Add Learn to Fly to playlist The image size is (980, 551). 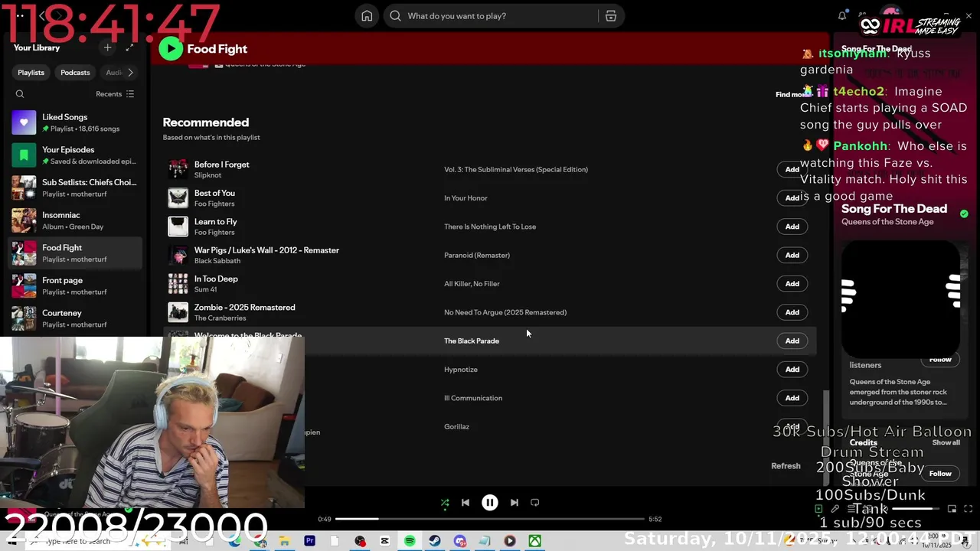pyautogui.click(x=792, y=227)
